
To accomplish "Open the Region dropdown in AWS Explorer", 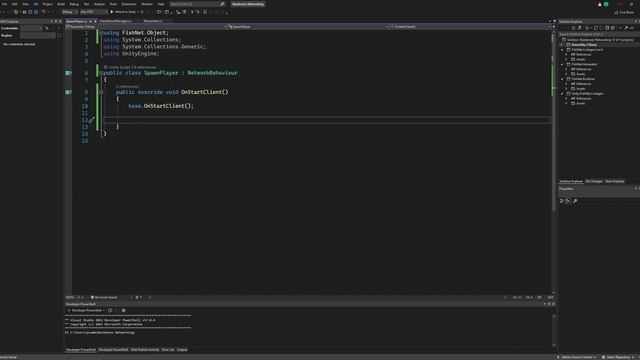I will [38, 36].
